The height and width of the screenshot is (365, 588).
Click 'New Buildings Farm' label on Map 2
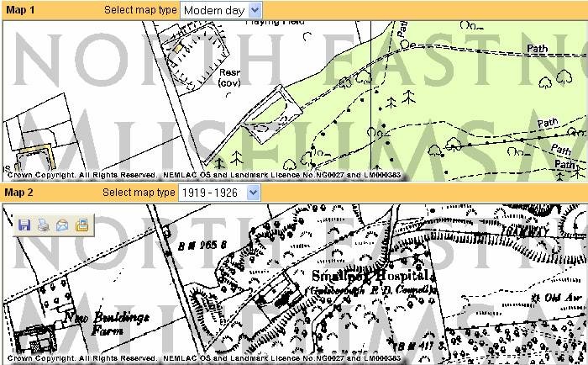(108, 323)
